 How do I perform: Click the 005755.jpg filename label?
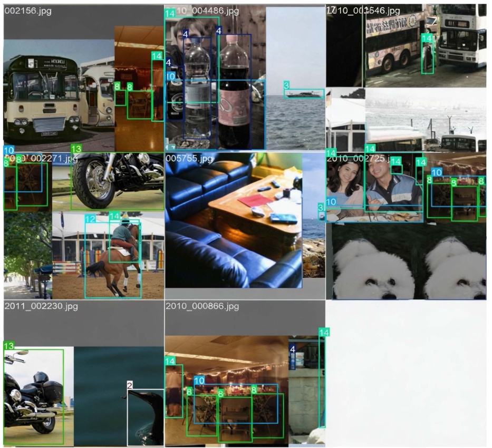tap(190, 158)
